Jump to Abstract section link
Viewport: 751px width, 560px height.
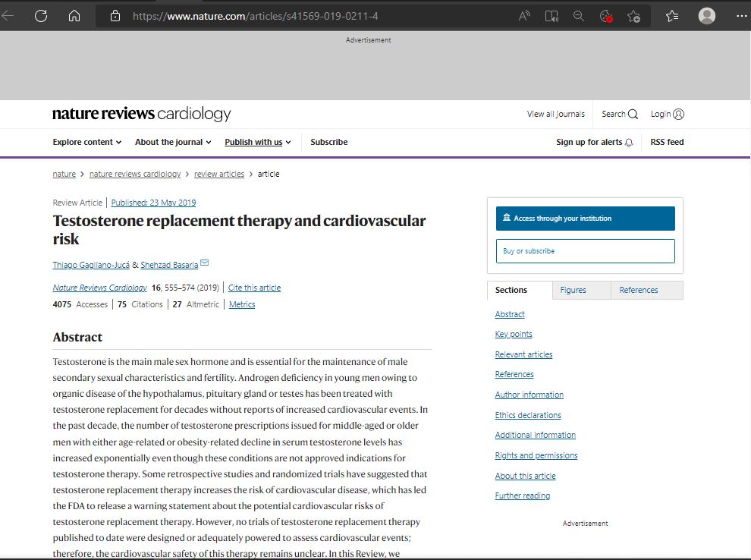pos(510,314)
